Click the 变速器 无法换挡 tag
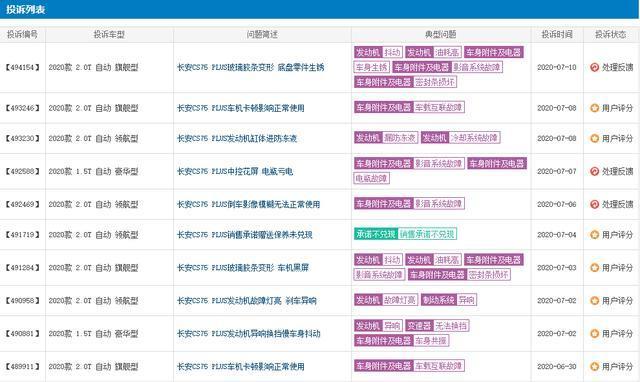This screenshot has width=640, height=382. coord(438,326)
